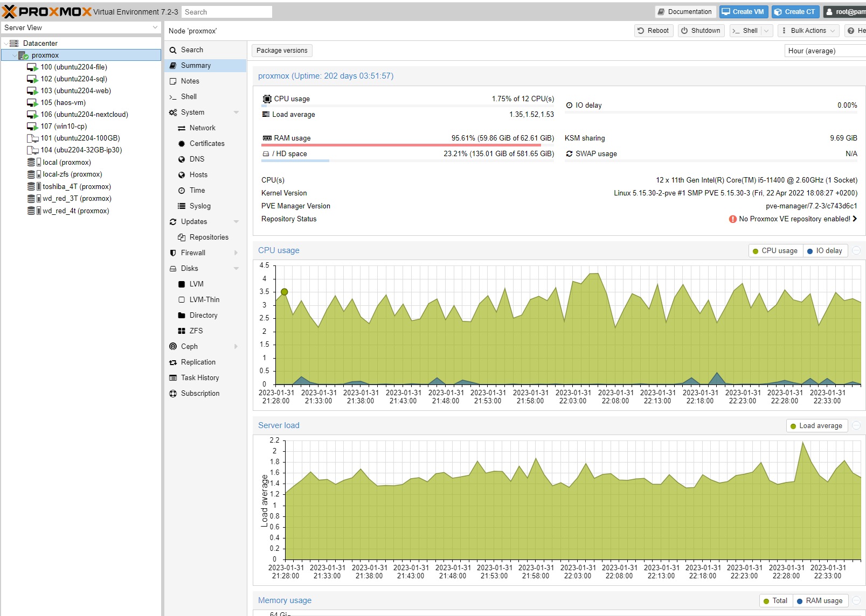Open the root@pam user menu

pyautogui.click(x=844, y=12)
